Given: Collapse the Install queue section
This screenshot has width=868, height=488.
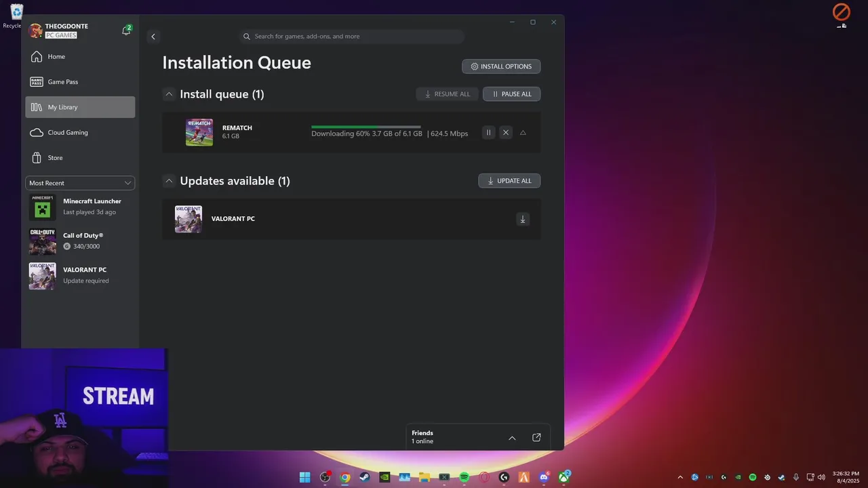Looking at the screenshot, I should click(169, 94).
